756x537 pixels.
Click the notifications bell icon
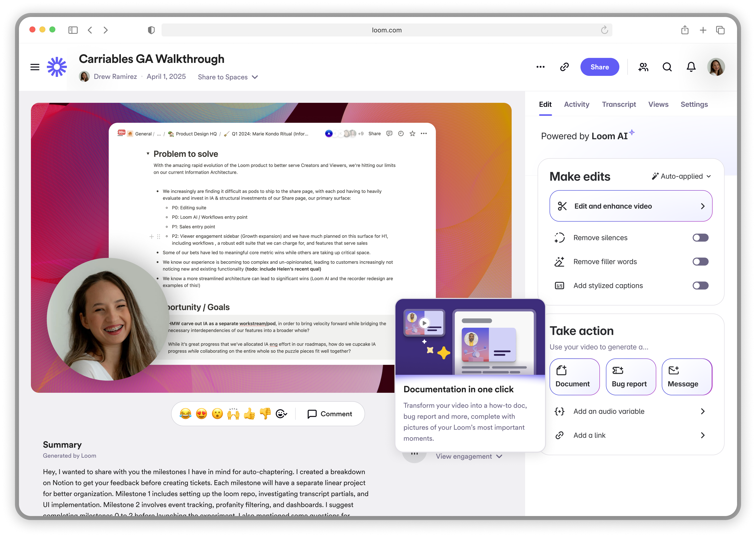click(x=691, y=67)
